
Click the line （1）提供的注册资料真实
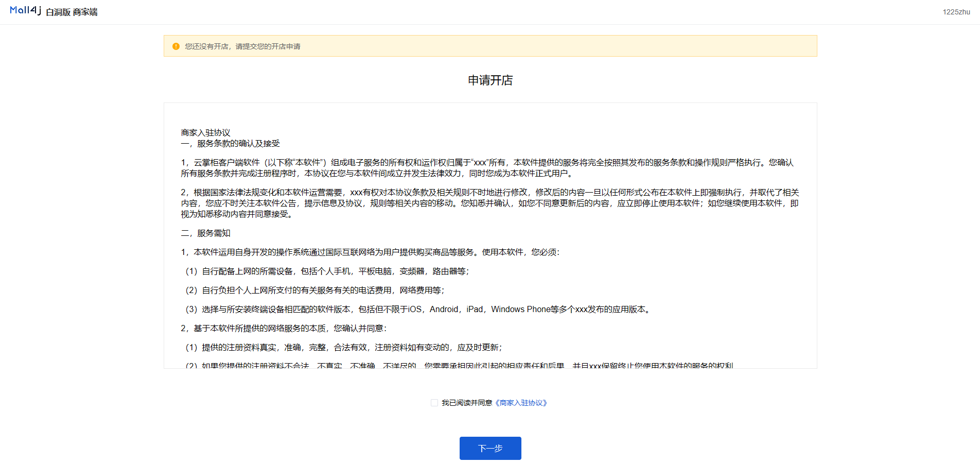pos(343,348)
